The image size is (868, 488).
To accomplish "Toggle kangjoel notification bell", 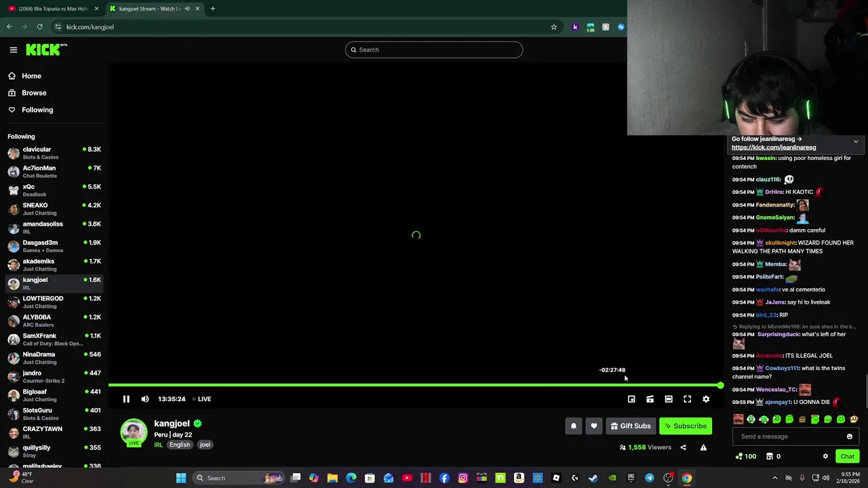I will coord(574,426).
